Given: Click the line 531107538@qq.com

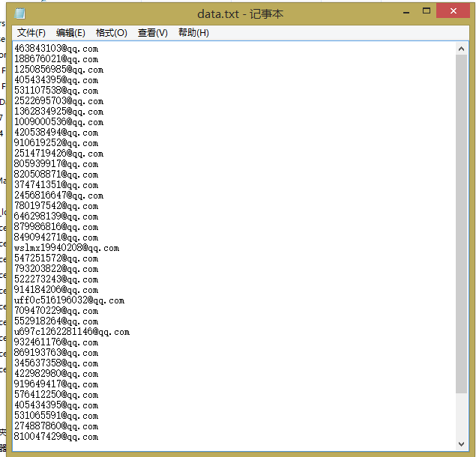Looking at the screenshot, I should coord(56,91).
